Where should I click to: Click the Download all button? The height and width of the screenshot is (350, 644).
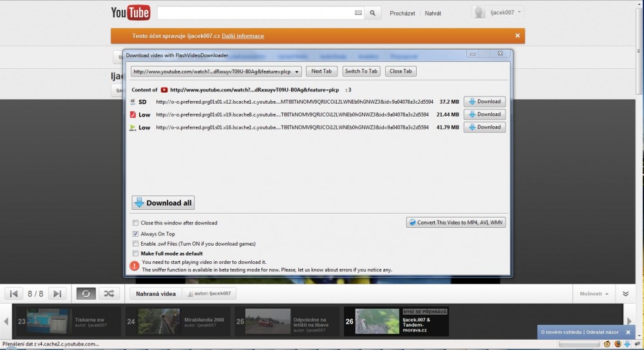pos(163,203)
